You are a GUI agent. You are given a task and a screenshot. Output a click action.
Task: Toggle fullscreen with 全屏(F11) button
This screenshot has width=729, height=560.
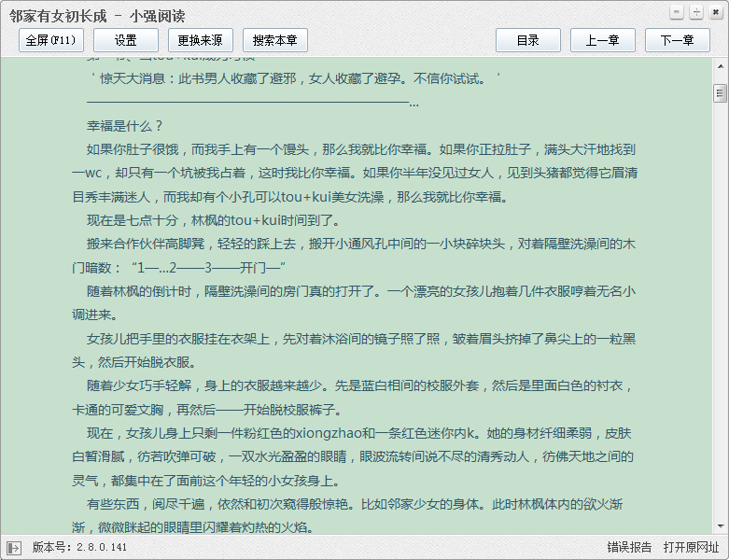[52, 40]
